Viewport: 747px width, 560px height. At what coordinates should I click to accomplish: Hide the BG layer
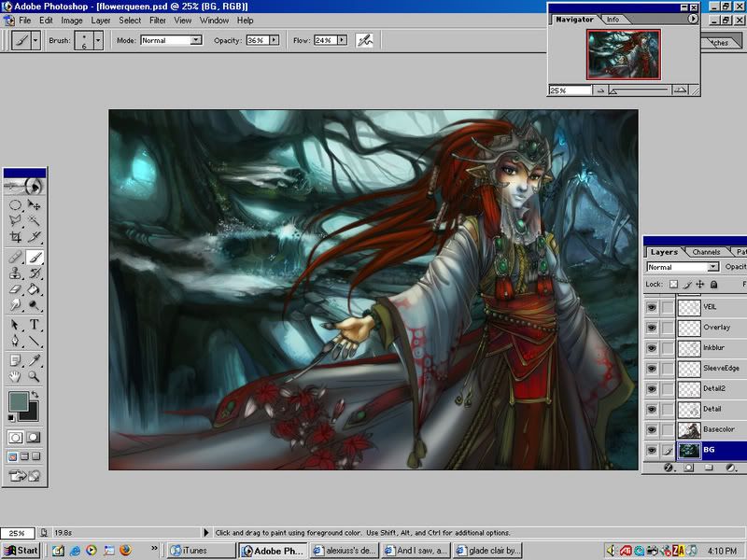(x=651, y=451)
